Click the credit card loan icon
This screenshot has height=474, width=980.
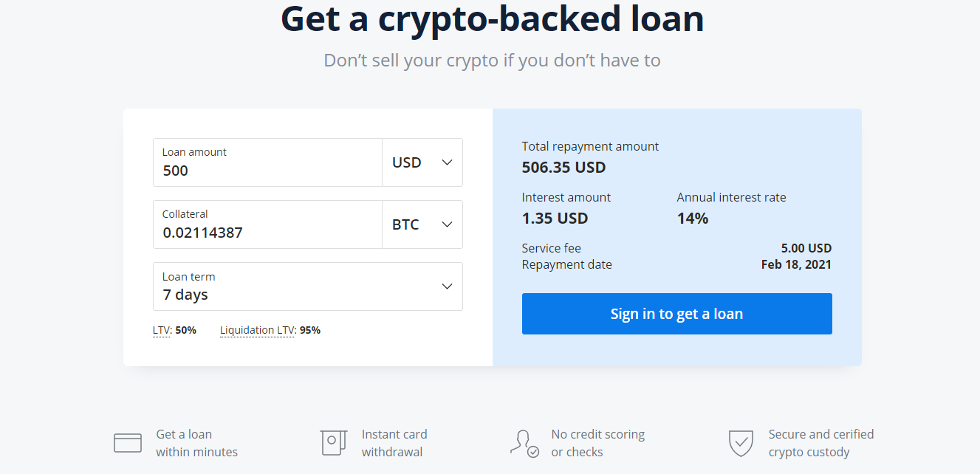click(x=128, y=443)
